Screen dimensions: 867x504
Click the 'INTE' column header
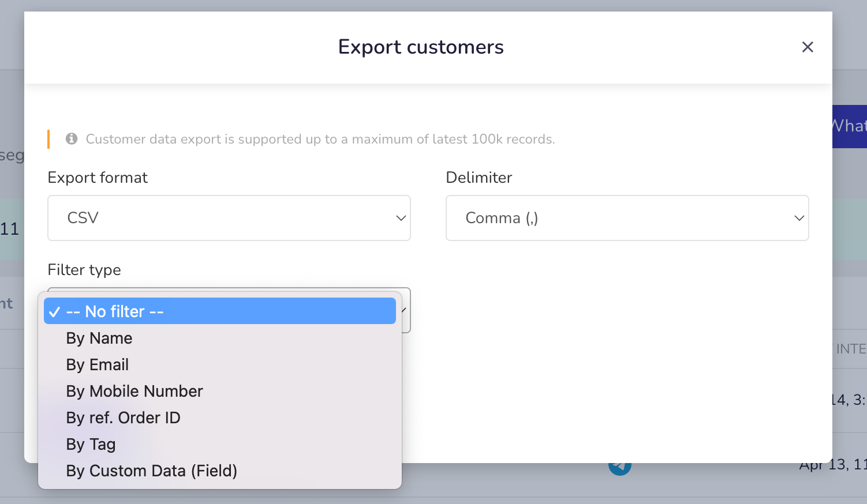pos(851,349)
